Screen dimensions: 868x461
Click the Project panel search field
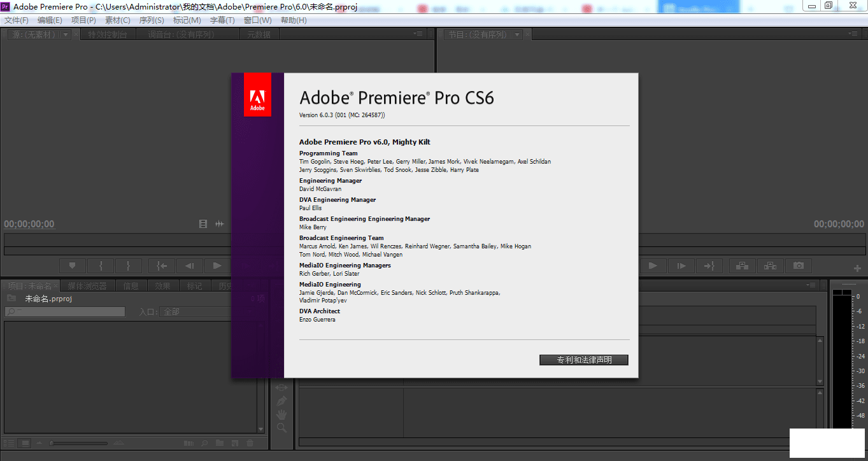pos(65,312)
